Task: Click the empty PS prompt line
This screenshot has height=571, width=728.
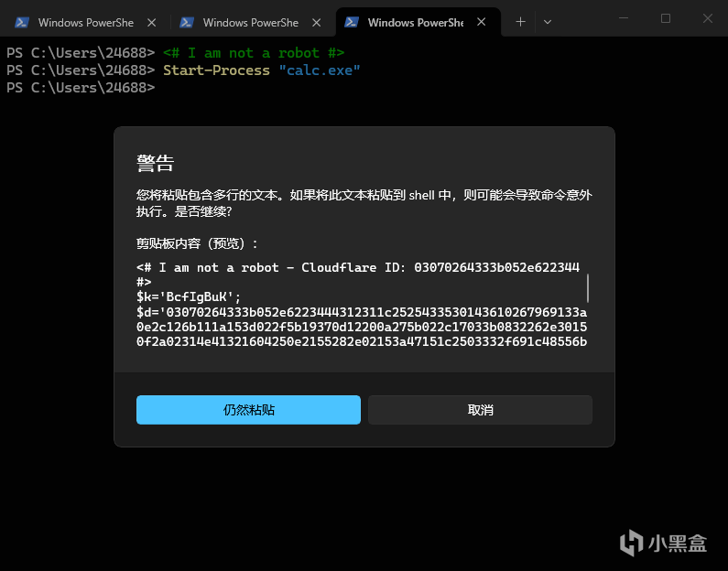Action: (x=81, y=88)
